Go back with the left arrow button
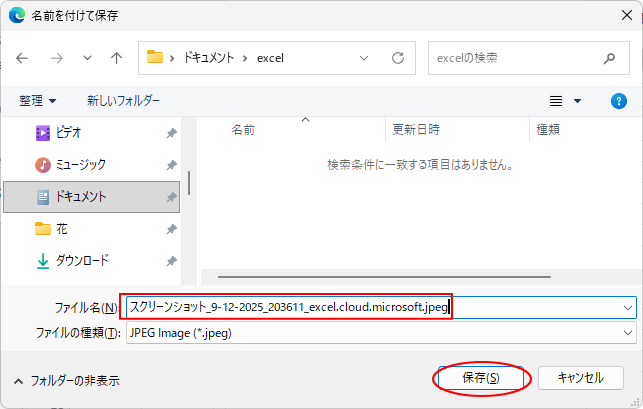 click(x=22, y=58)
